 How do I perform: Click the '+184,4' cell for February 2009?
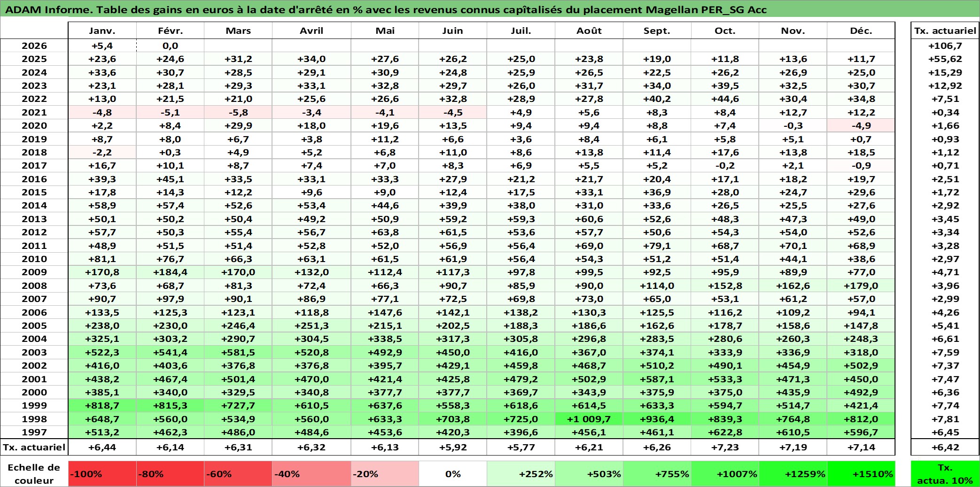pos(170,272)
